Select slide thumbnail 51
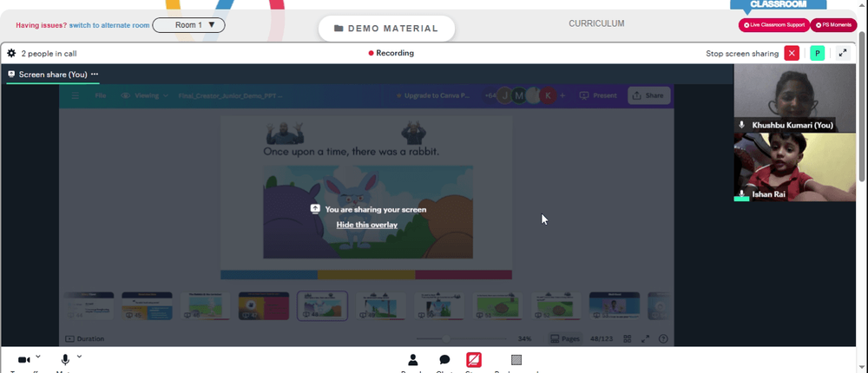The image size is (868, 373). click(497, 305)
